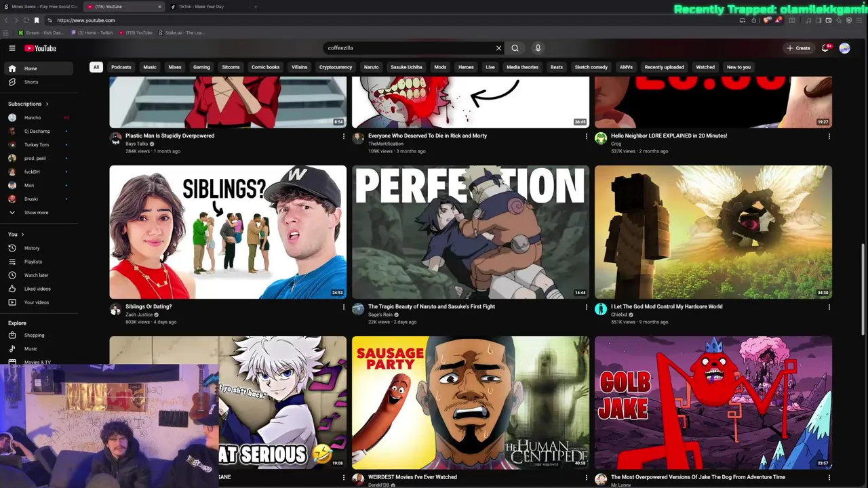Open the Golb Jake thumbnail
The width and height of the screenshot is (868, 488).
pos(713,403)
